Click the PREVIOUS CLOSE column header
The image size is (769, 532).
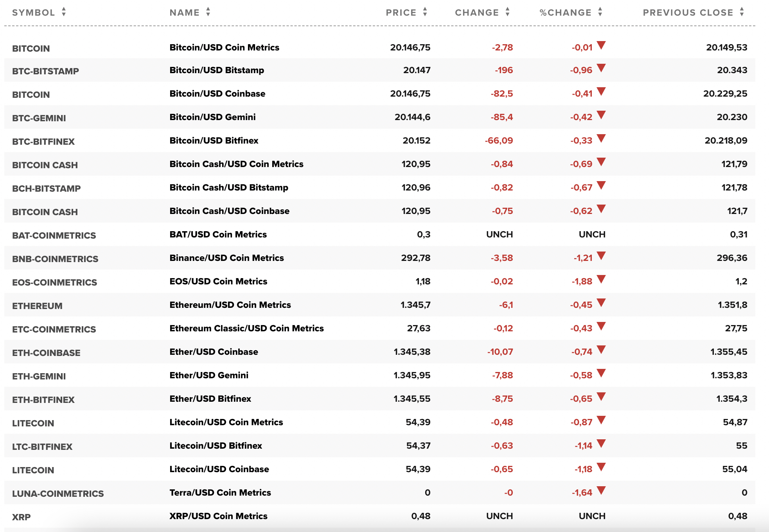(688, 13)
